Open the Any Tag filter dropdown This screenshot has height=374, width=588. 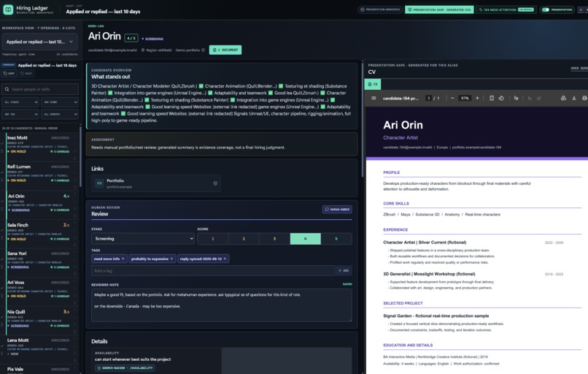(20, 114)
